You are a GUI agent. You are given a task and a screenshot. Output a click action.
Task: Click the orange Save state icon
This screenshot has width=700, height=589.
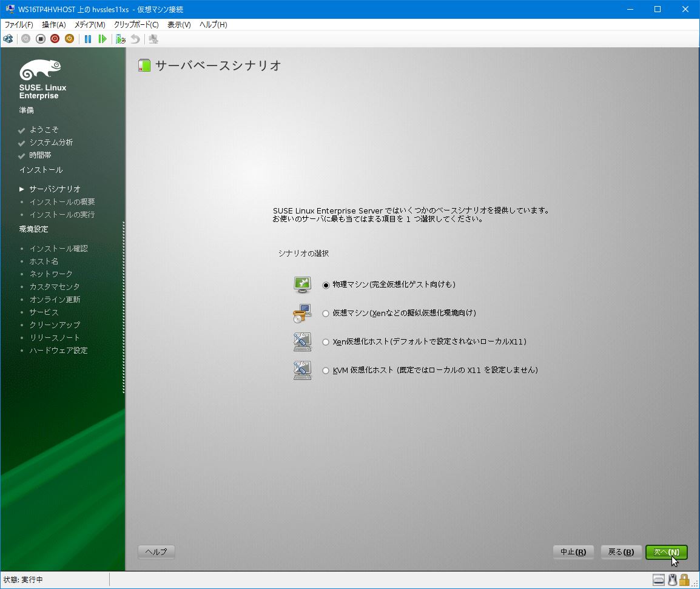[69, 39]
